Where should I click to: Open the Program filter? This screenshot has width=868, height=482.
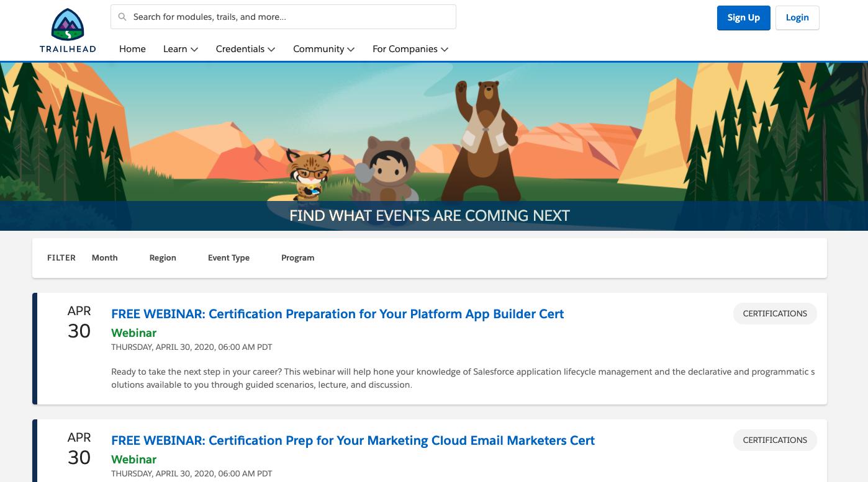pos(297,257)
